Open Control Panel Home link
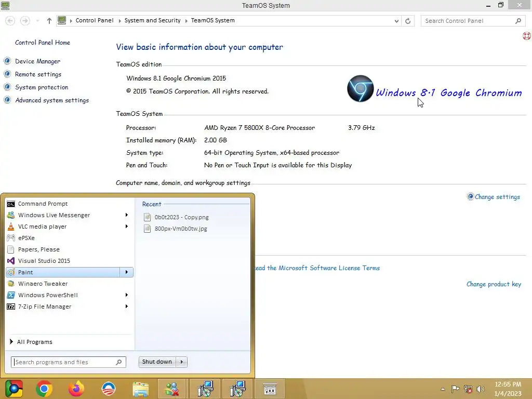Viewport: 532px width, 399px height. click(x=43, y=43)
